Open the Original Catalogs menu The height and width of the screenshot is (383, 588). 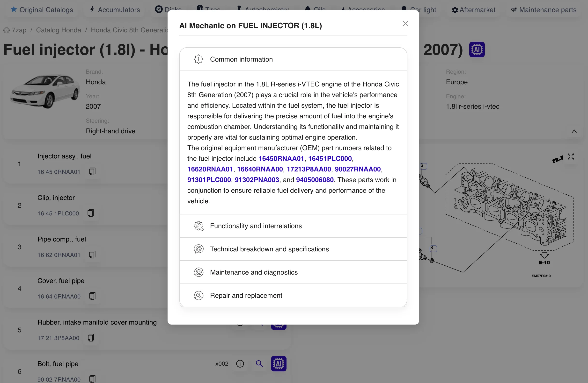click(x=42, y=10)
